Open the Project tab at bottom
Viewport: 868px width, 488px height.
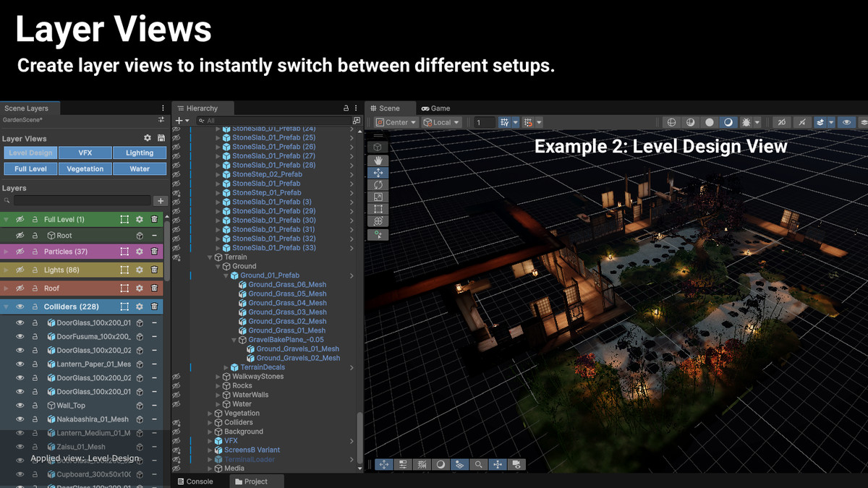coord(255,481)
